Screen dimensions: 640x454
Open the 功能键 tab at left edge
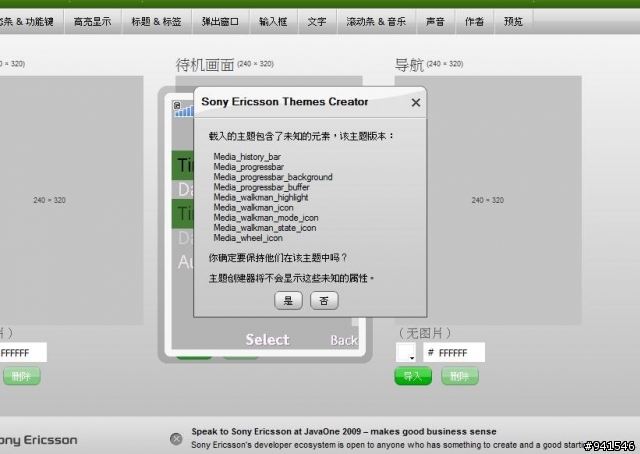click(x=31, y=22)
